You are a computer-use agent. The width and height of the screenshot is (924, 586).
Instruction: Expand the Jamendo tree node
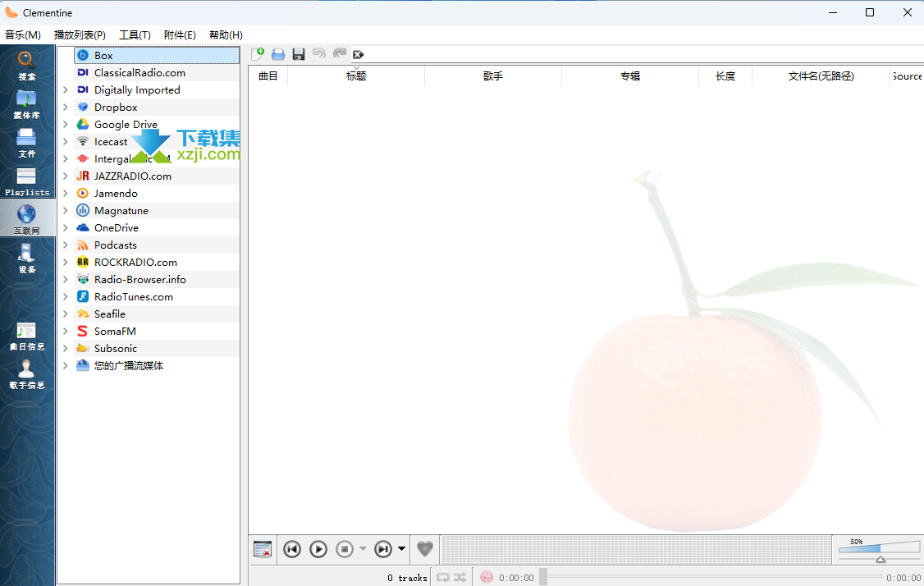pyautogui.click(x=66, y=194)
